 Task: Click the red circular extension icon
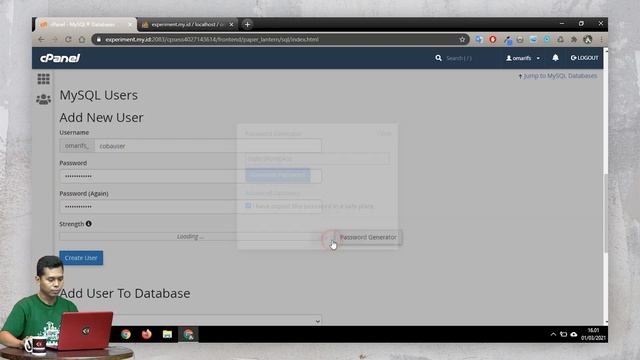[493, 40]
